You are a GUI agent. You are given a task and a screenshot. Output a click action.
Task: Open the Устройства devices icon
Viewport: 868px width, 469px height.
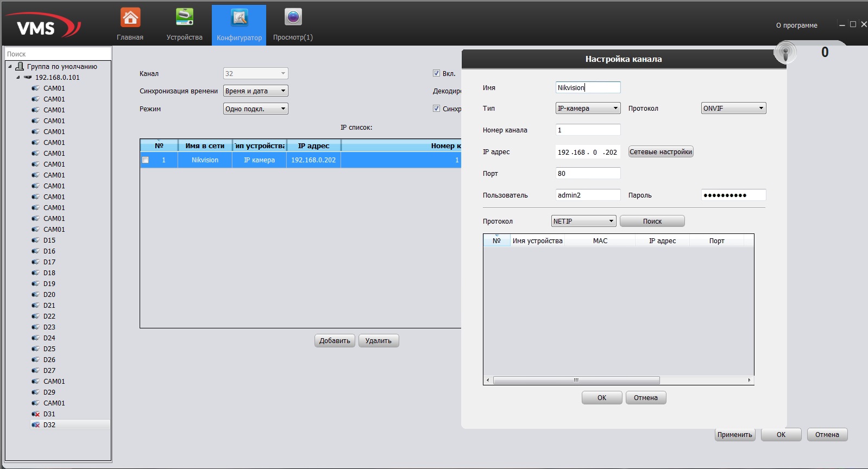point(184,18)
